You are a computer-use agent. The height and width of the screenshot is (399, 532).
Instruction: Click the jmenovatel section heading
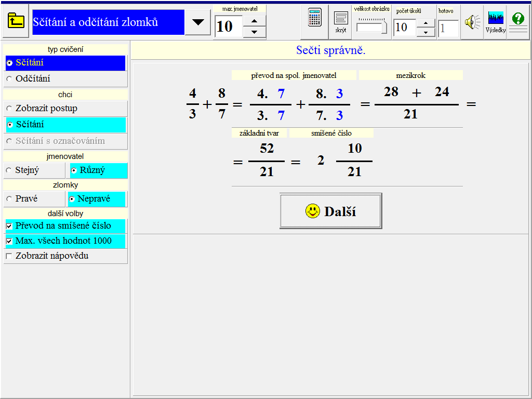pos(65,156)
